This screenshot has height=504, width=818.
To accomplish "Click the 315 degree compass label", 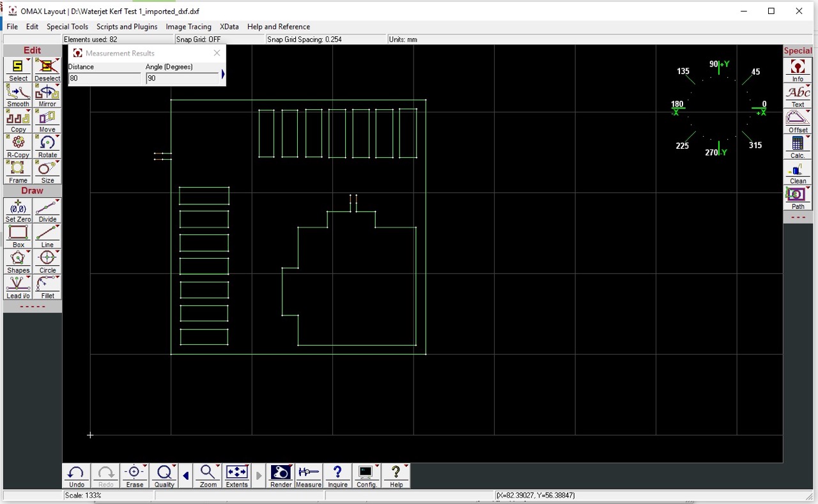I will (755, 145).
